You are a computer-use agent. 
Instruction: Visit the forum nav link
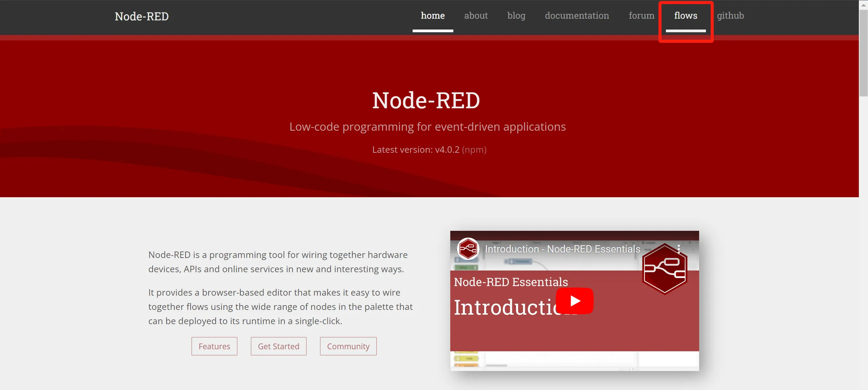[x=641, y=16]
